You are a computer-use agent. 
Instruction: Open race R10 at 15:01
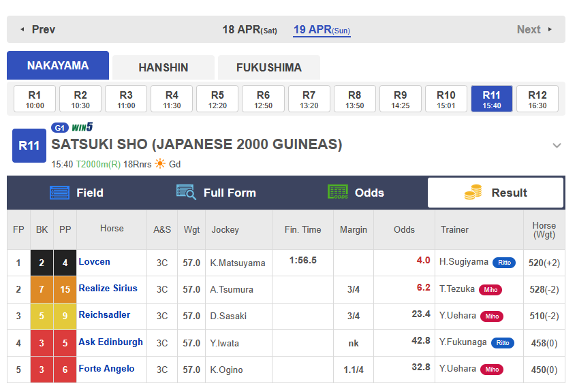click(446, 99)
